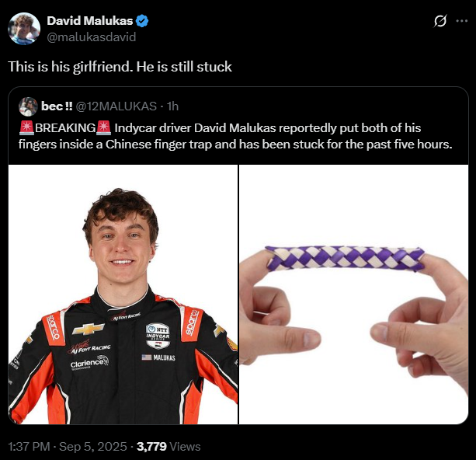This screenshot has width=476, height=460.
Task: Open the bec !! display name
Action: pos(57,106)
